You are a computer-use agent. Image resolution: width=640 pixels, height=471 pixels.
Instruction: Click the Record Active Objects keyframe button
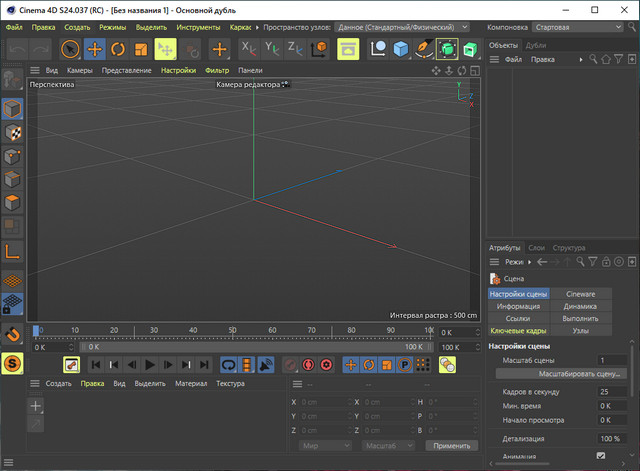coord(289,366)
